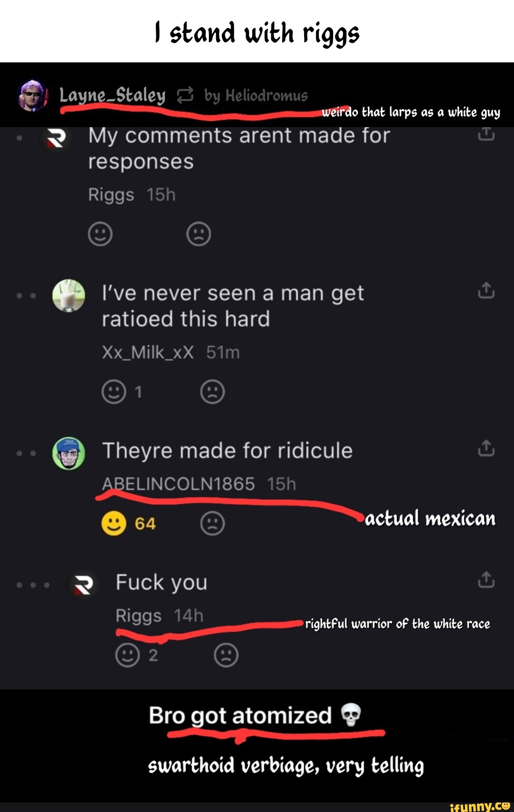Open Layne_Staley's profile name
514x812 pixels.
point(112,95)
